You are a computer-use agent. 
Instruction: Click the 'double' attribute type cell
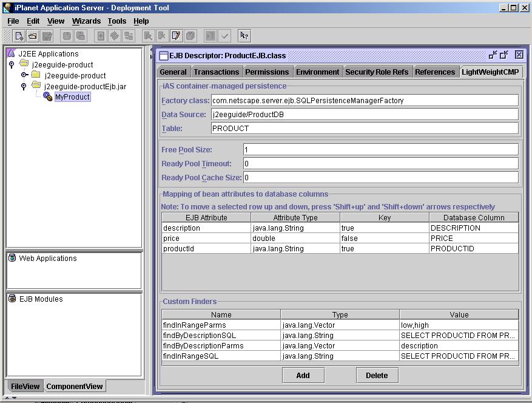tap(295, 238)
